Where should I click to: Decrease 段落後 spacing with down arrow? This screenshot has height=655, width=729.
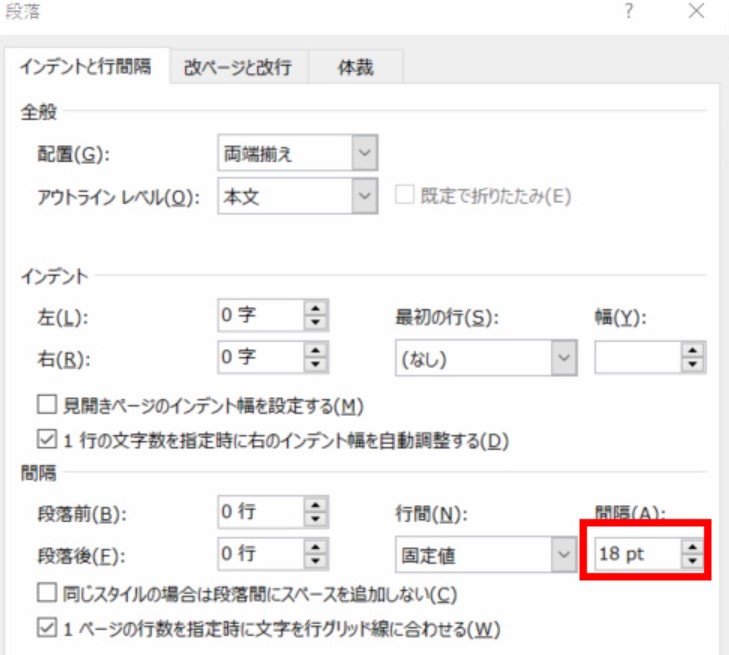coord(316,559)
